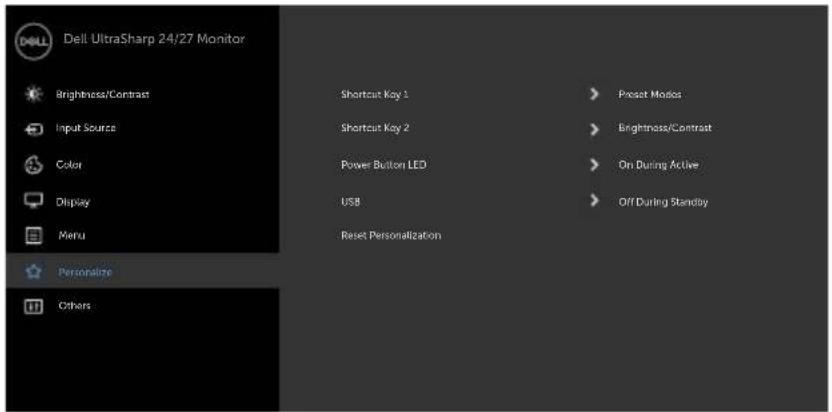Choose the USB setting
Image resolution: width=832 pixels, height=412 pixels.
(351, 202)
